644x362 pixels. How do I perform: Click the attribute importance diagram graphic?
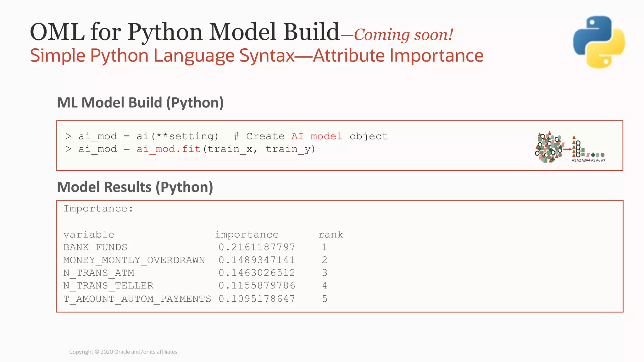pos(570,147)
